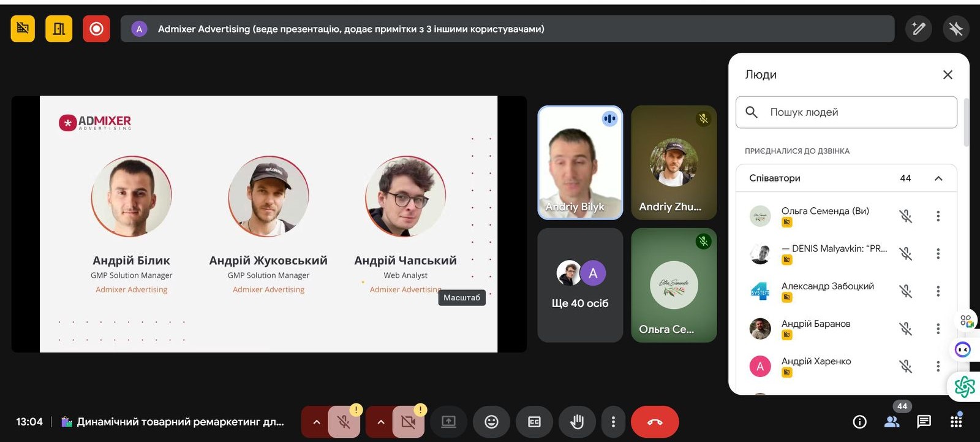Open more actions for Андрій Баранов
This screenshot has height=442, width=980.
(x=938, y=329)
